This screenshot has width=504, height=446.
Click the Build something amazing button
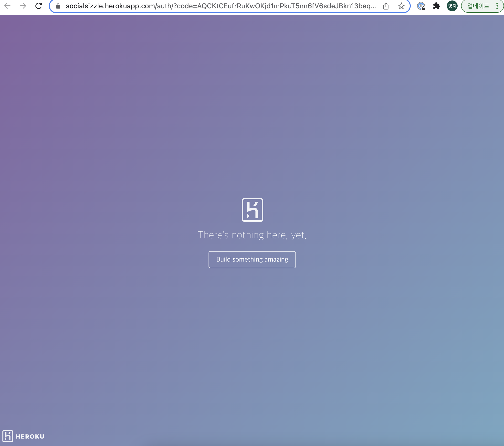[252, 259]
